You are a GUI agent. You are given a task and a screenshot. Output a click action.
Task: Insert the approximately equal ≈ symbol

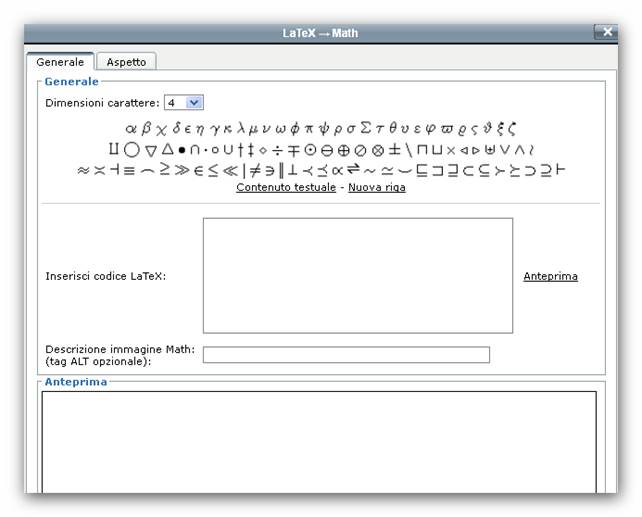point(84,170)
